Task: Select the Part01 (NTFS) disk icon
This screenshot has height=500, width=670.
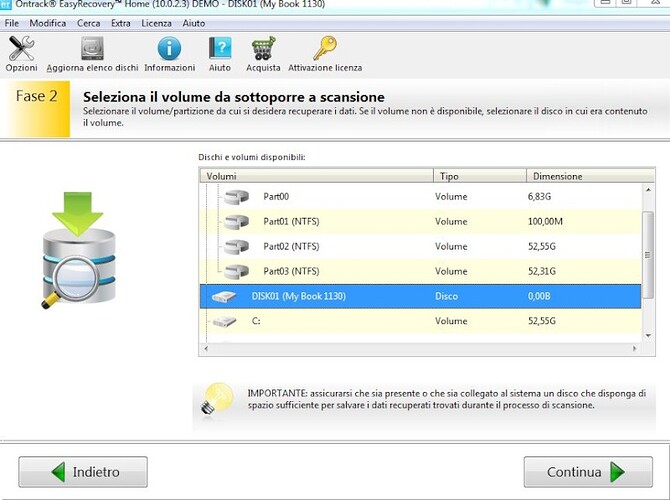Action: click(x=236, y=222)
